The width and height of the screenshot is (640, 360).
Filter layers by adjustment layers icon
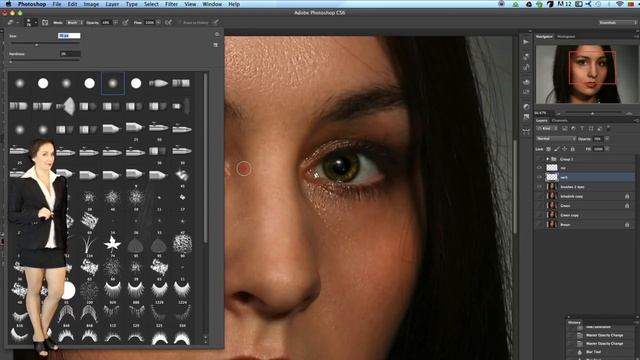(x=573, y=129)
